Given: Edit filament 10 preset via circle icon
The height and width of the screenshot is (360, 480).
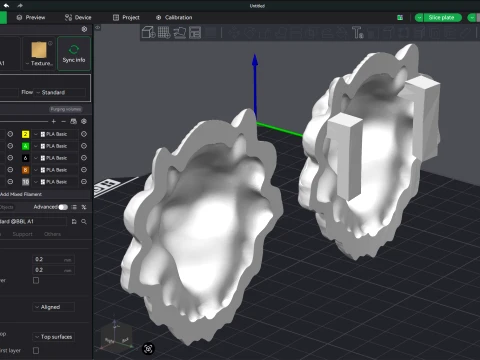Looking at the screenshot, I should pyautogui.click(x=84, y=182).
